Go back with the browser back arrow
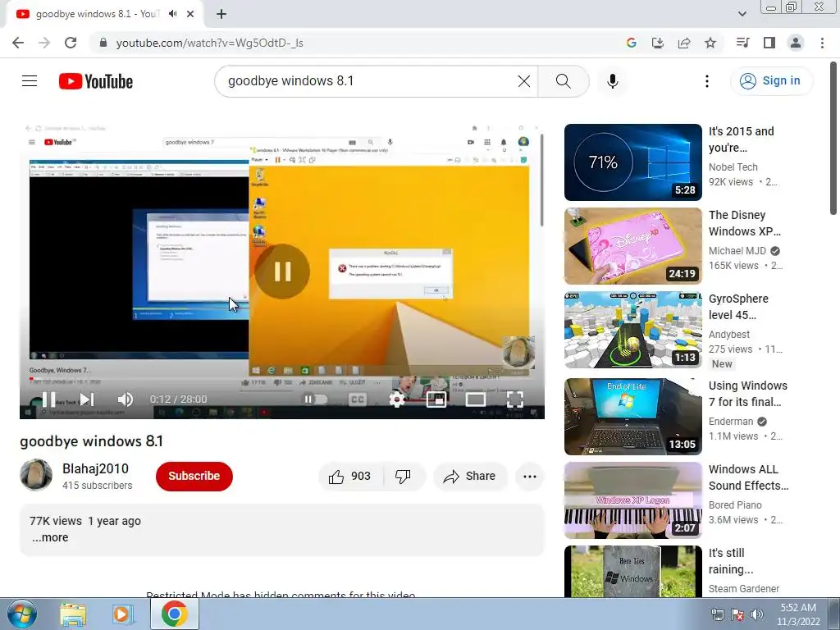840x630 pixels. 18,43
